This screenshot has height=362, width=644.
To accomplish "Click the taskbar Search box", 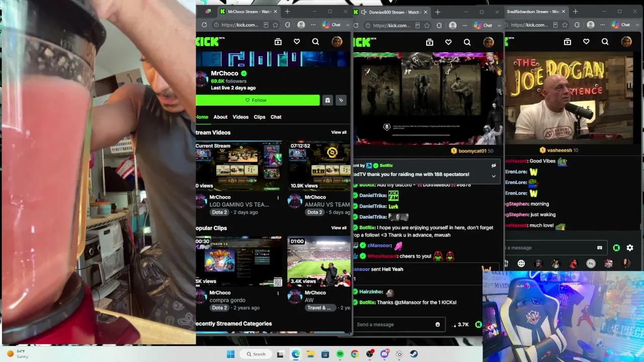I will (256, 354).
